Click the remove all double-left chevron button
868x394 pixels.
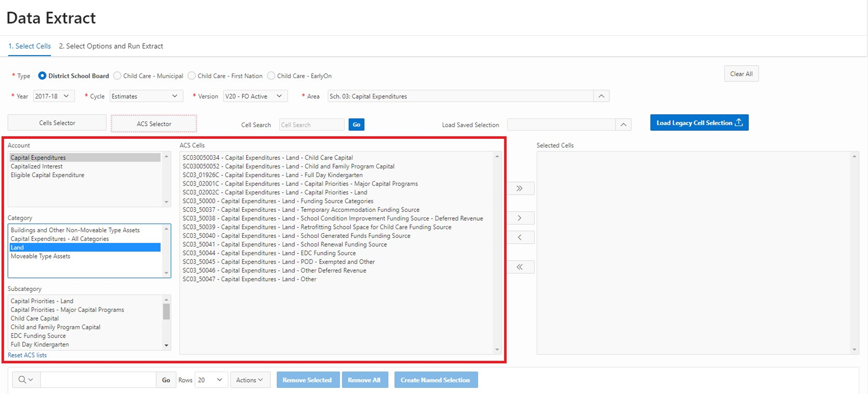(520, 267)
